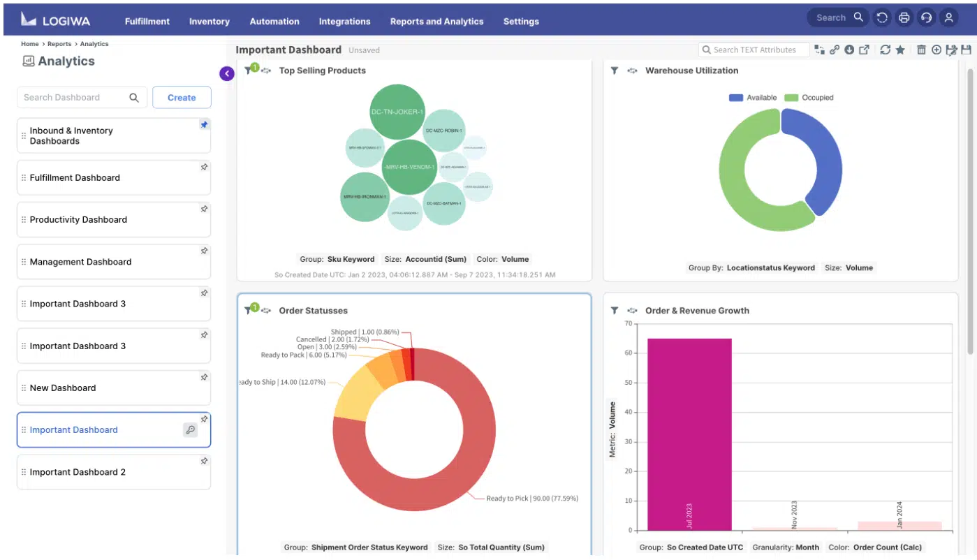Image resolution: width=977 pixels, height=560 pixels.
Task: Click the Create dashboard button
Action: click(x=182, y=98)
